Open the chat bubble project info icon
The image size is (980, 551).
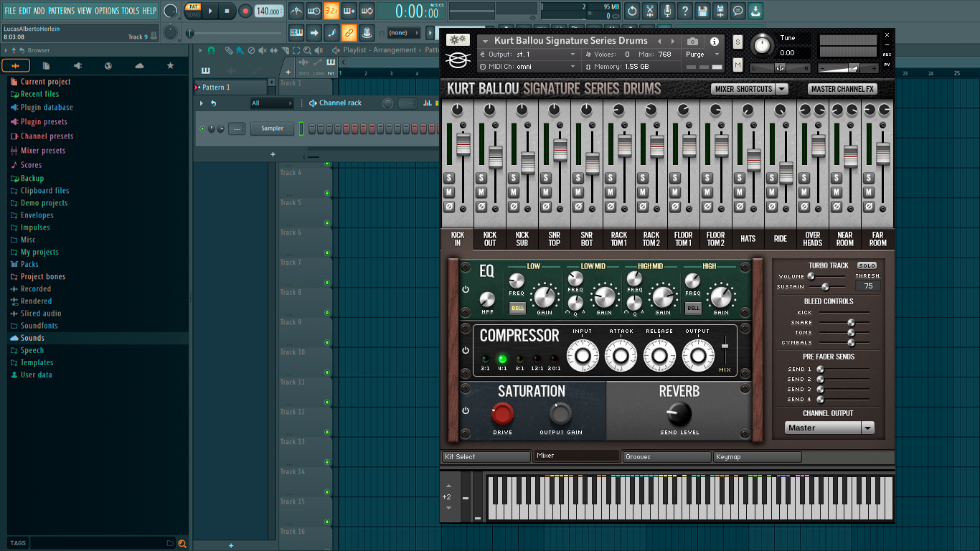click(x=738, y=11)
